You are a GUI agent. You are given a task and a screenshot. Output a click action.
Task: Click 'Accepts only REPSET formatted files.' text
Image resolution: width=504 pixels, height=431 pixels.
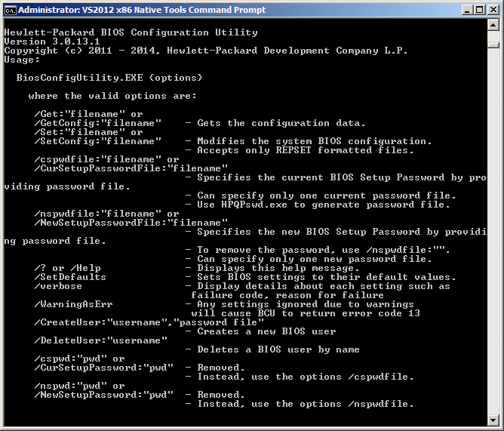coord(306,150)
